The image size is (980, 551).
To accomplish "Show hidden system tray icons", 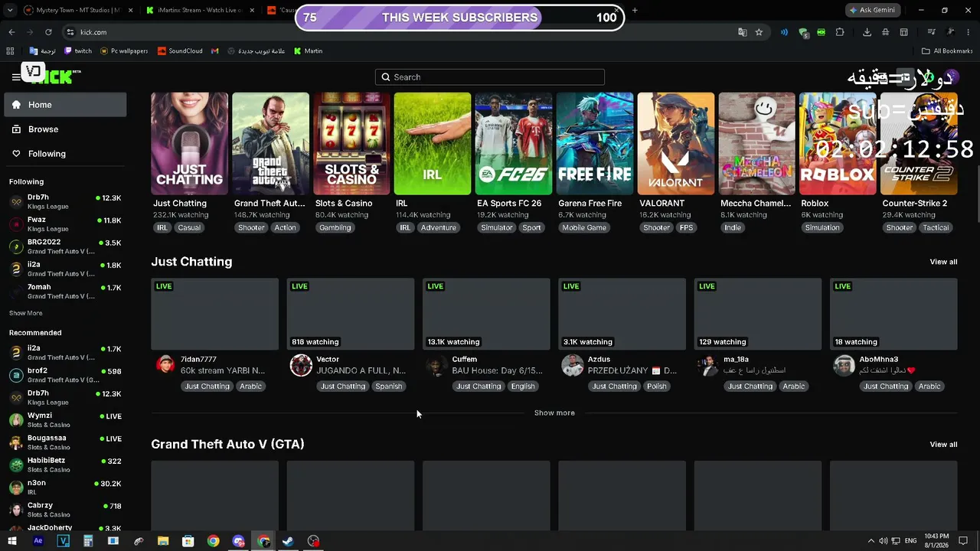I will (871, 541).
